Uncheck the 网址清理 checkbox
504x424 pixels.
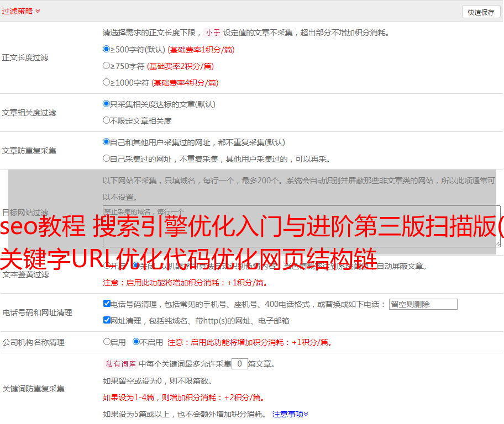(x=107, y=320)
